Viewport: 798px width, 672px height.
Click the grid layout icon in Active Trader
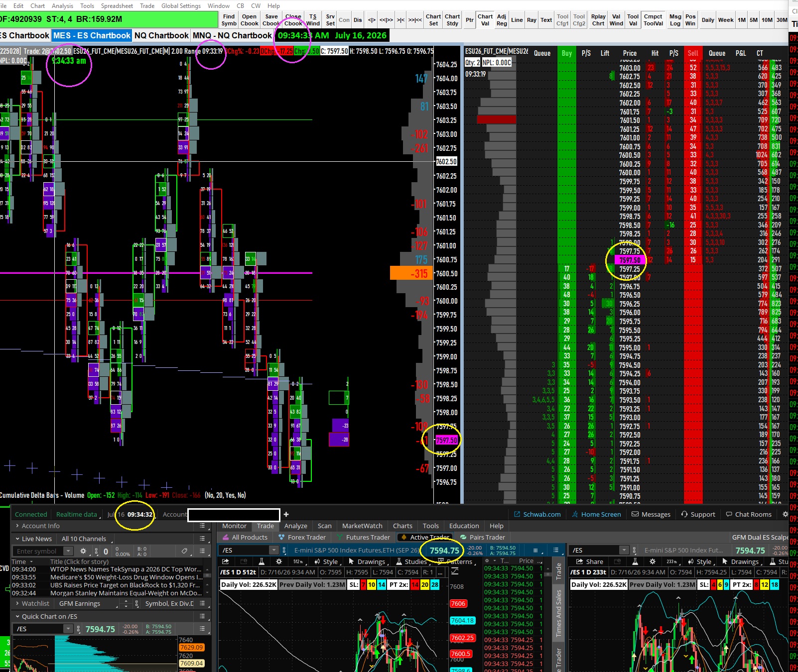tap(535, 550)
